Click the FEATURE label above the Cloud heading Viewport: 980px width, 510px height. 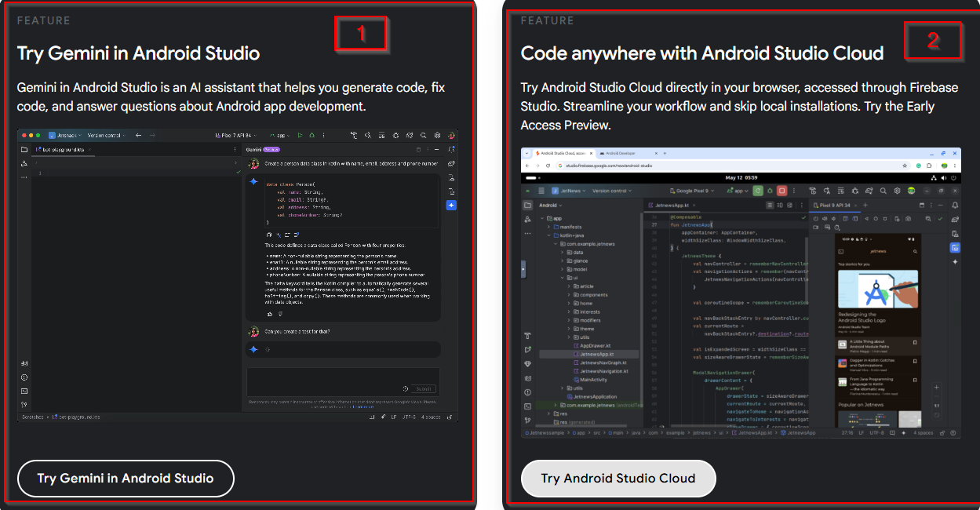pyautogui.click(x=548, y=20)
